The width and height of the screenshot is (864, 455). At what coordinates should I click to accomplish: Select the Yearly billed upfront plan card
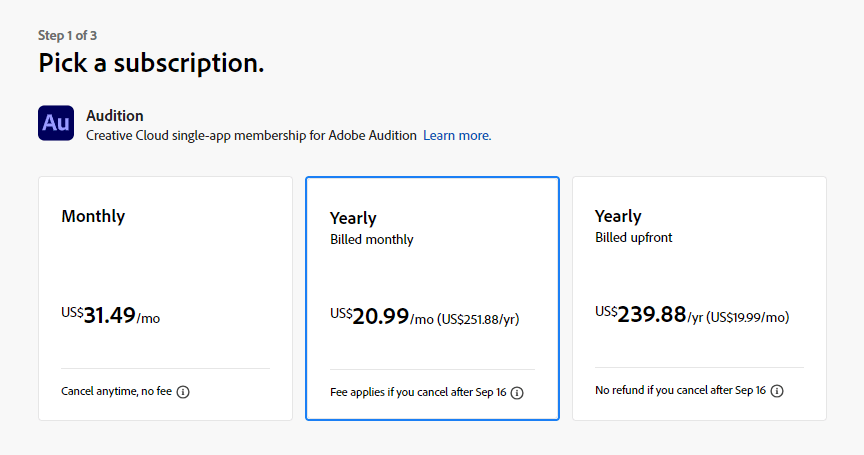[x=699, y=299]
